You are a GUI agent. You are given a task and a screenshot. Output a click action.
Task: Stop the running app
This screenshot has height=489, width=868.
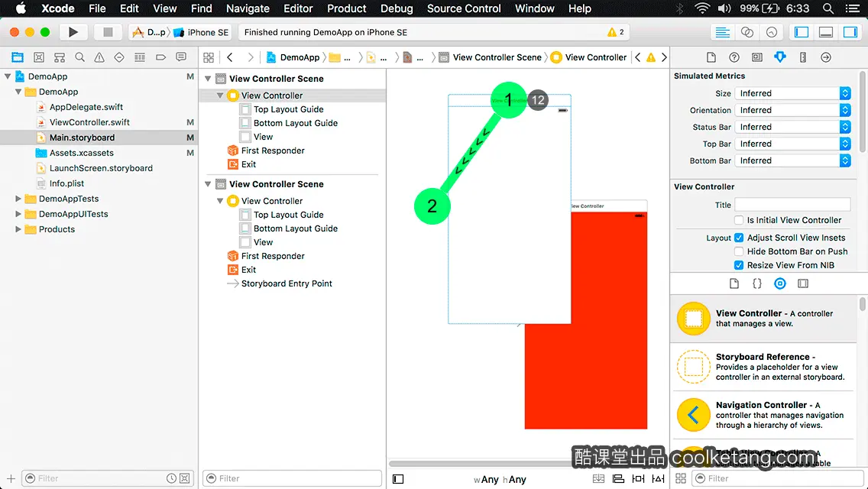[108, 32]
